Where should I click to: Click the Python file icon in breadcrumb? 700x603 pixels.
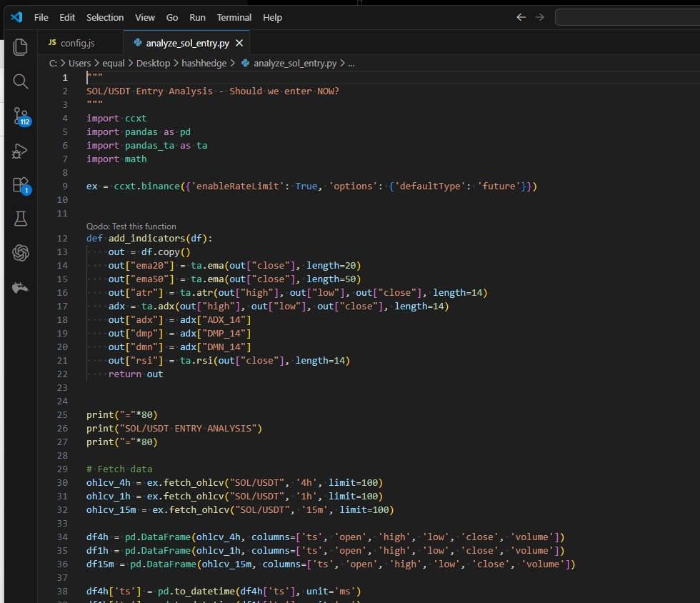(245, 63)
